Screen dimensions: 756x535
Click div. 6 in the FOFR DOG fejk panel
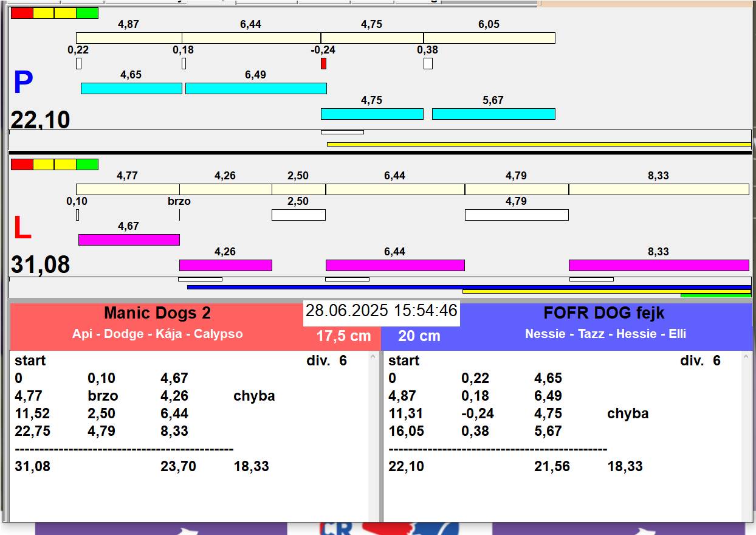(700, 361)
